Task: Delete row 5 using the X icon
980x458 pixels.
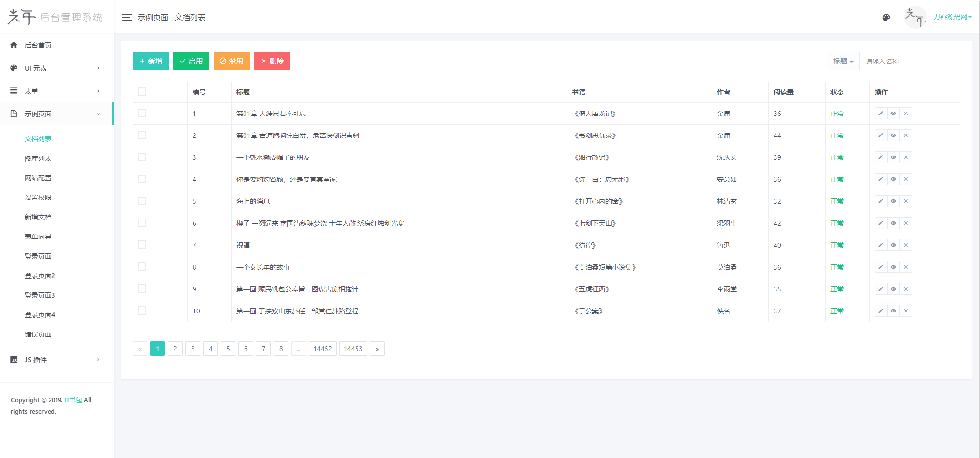Action: point(905,201)
